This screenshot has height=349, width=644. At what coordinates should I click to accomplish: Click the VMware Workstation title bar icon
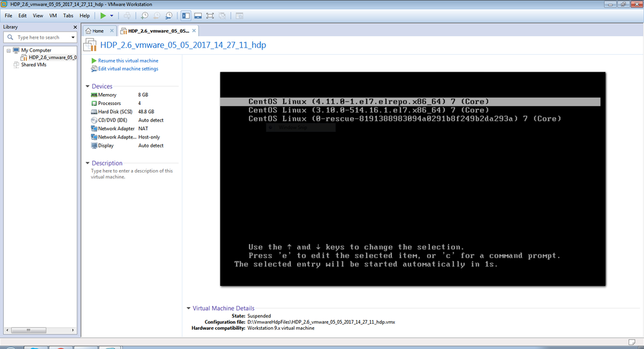[x=4, y=5]
